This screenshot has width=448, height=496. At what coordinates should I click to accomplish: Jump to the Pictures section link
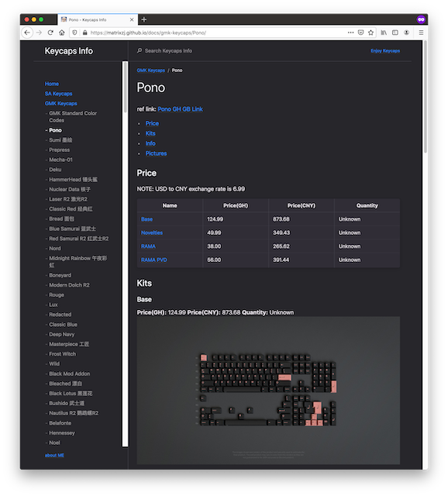coord(156,153)
